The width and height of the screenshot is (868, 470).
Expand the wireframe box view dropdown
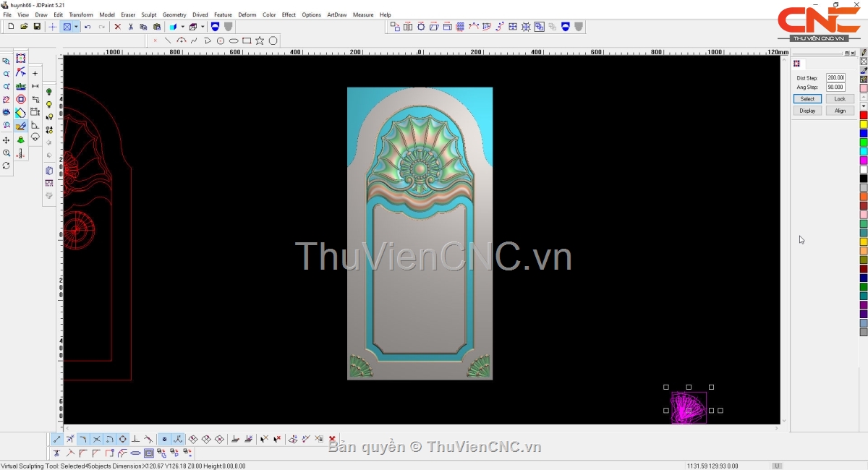[x=202, y=27]
